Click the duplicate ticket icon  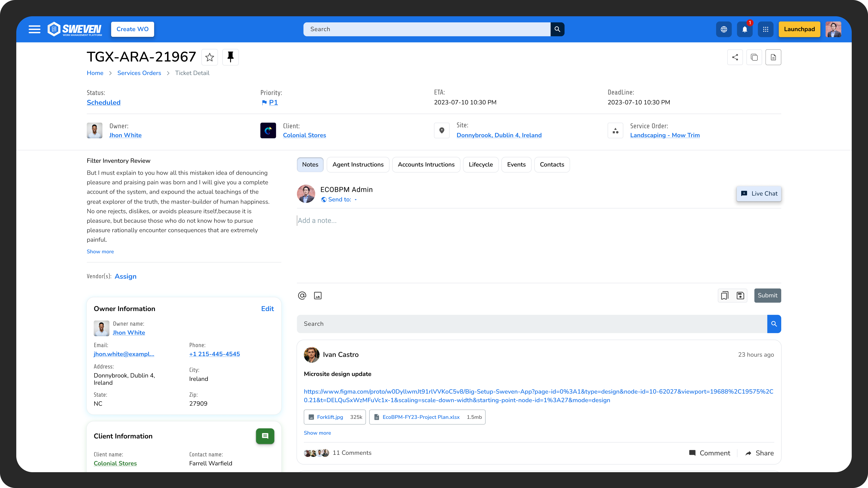point(754,57)
